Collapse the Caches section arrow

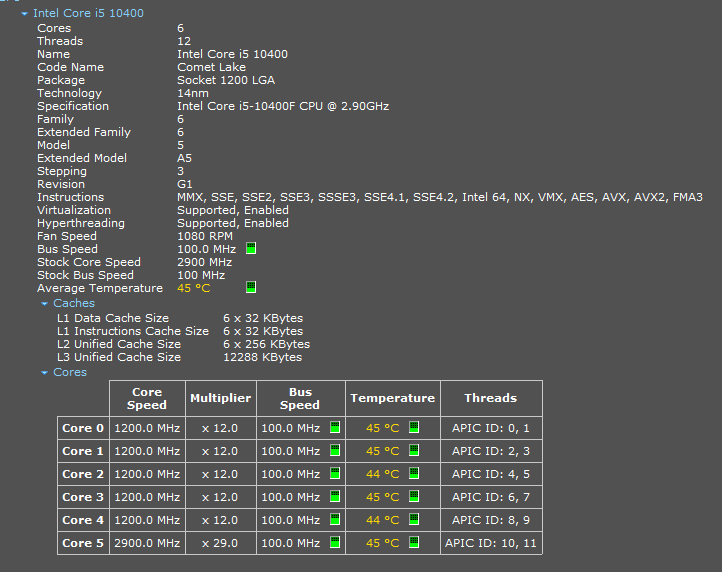coord(44,303)
